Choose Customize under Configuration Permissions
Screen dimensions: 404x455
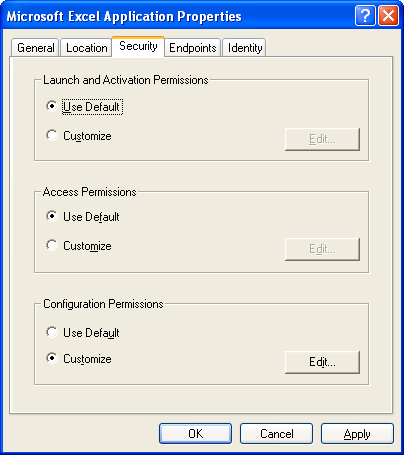pos(79,359)
